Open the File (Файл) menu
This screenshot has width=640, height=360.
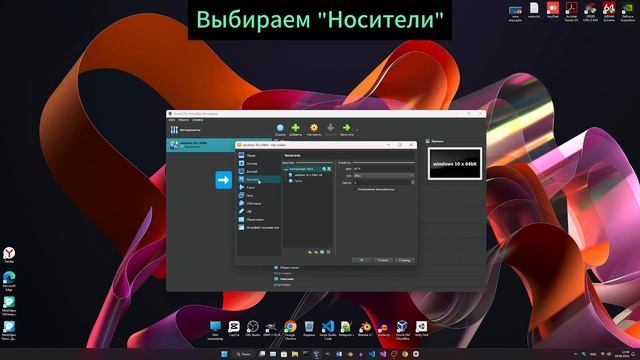172,120
